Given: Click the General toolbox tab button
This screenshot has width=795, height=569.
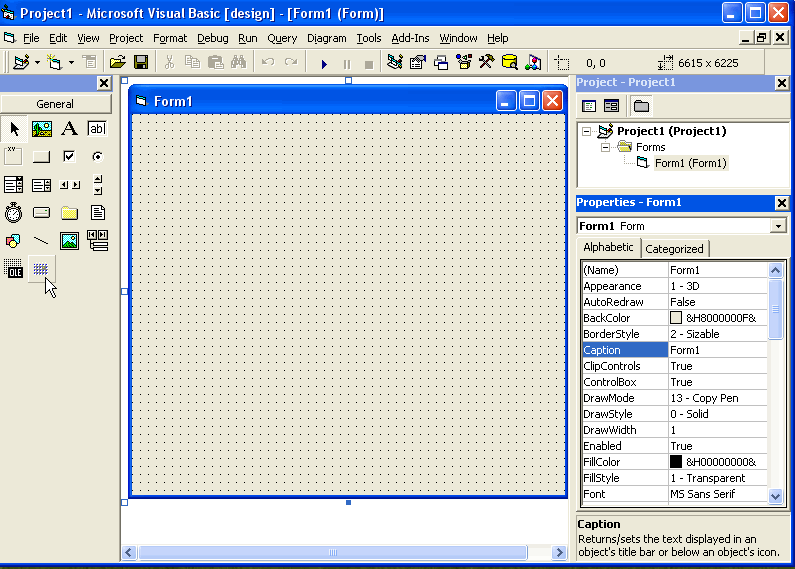Looking at the screenshot, I should coord(55,104).
